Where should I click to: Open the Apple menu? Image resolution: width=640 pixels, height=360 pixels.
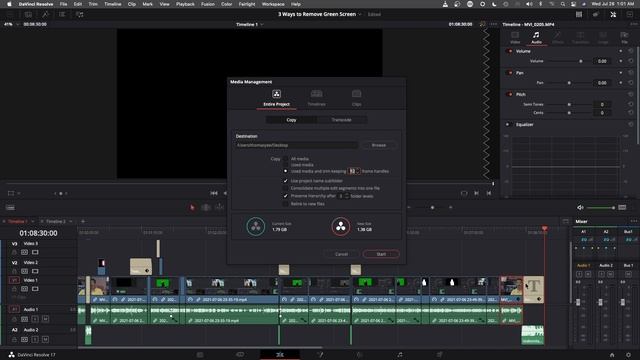click(9, 4)
